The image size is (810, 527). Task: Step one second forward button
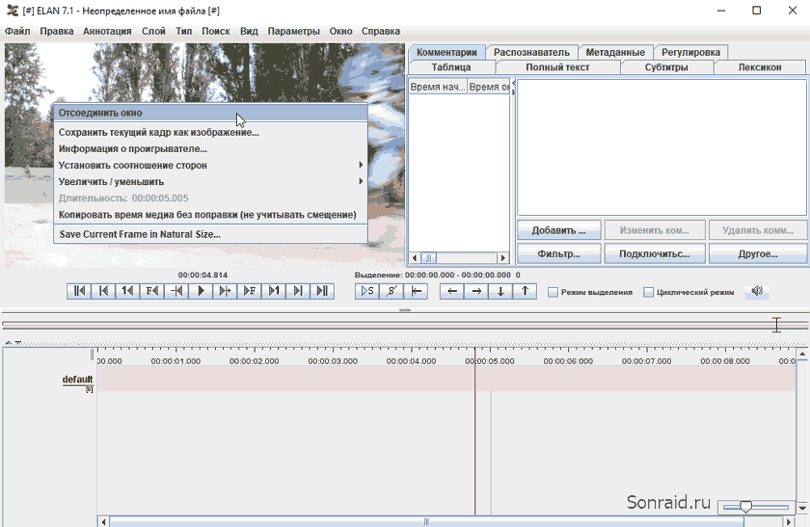(273, 291)
